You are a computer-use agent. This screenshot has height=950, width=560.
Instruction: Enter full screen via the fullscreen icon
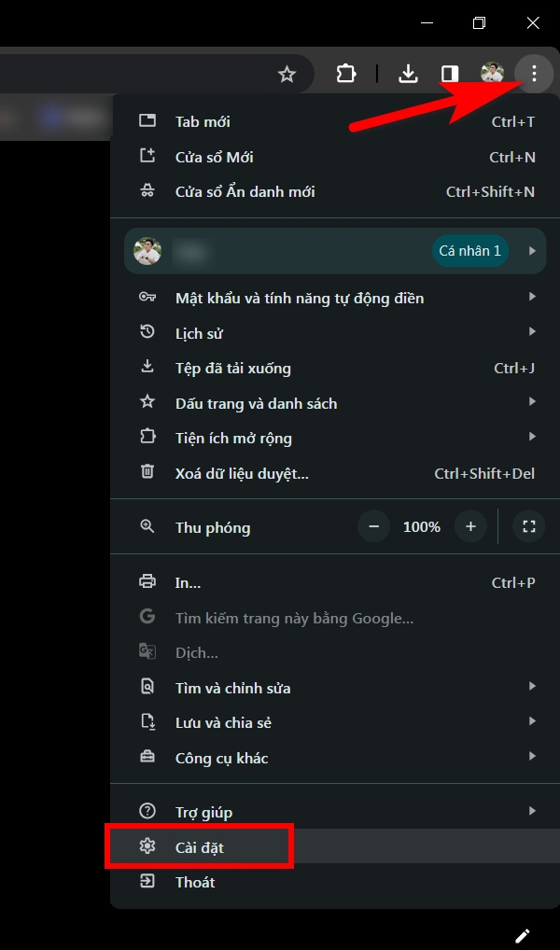coord(528,526)
